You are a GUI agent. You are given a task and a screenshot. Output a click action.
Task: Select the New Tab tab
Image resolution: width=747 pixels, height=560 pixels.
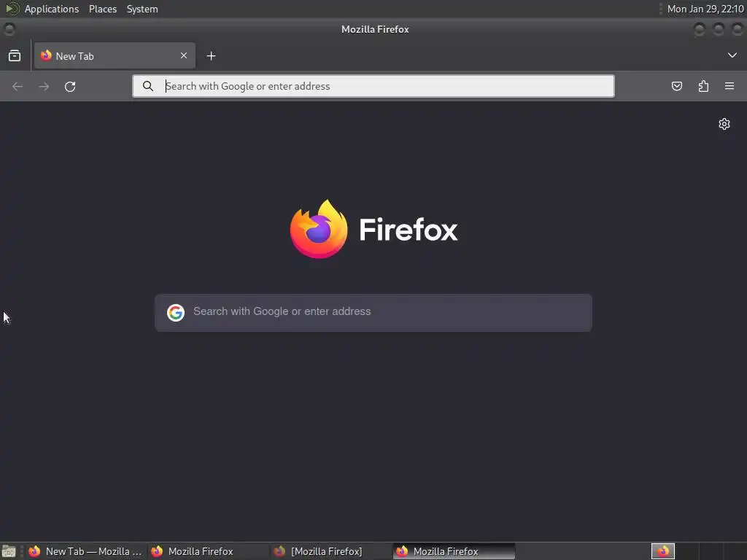(115, 55)
